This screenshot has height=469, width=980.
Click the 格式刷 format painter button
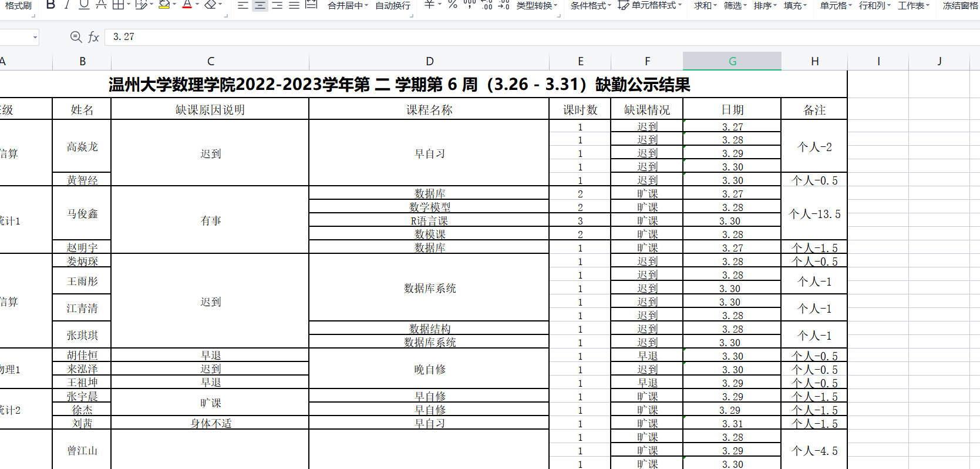(x=18, y=6)
